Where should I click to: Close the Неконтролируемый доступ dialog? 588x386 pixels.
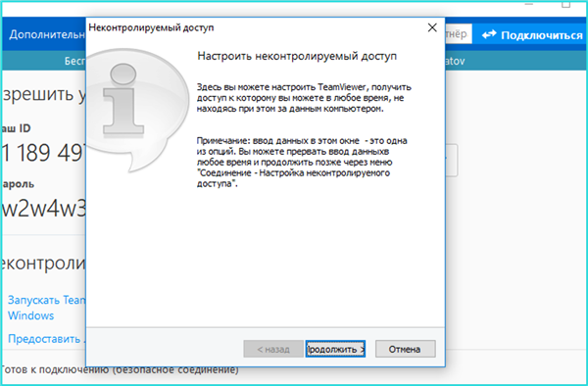coord(432,27)
